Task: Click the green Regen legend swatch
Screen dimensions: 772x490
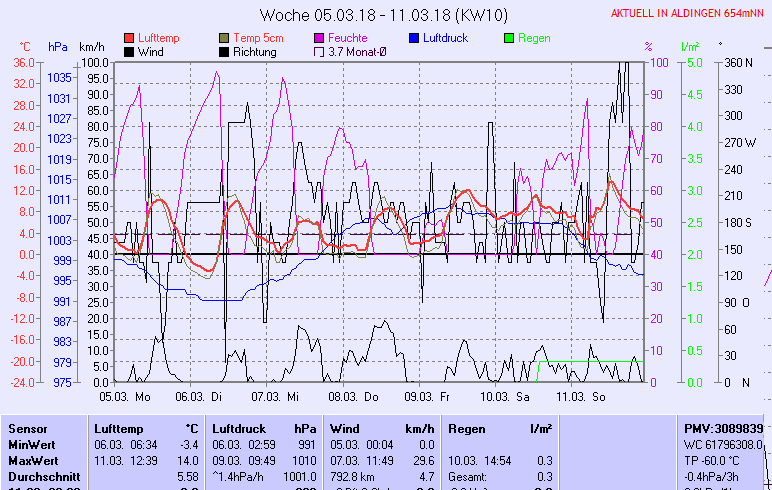Action: tap(509, 38)
